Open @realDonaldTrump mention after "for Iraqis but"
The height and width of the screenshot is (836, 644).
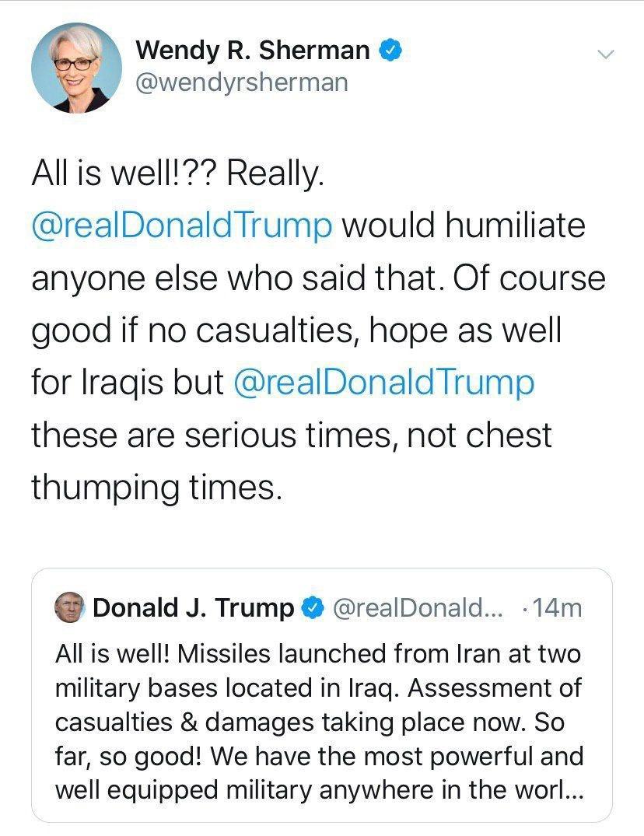pyautogui.click(x=384, y=383)
